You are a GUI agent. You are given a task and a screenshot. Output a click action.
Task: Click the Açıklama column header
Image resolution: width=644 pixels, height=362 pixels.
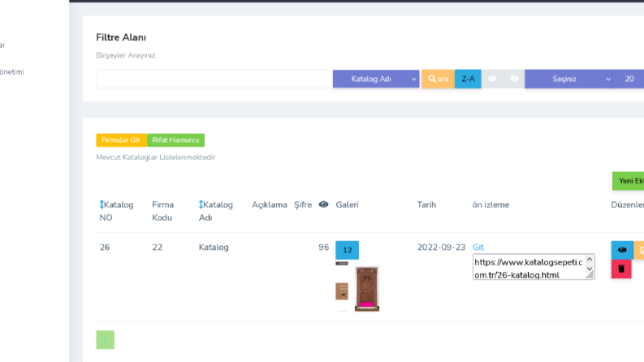coord(270,205)
